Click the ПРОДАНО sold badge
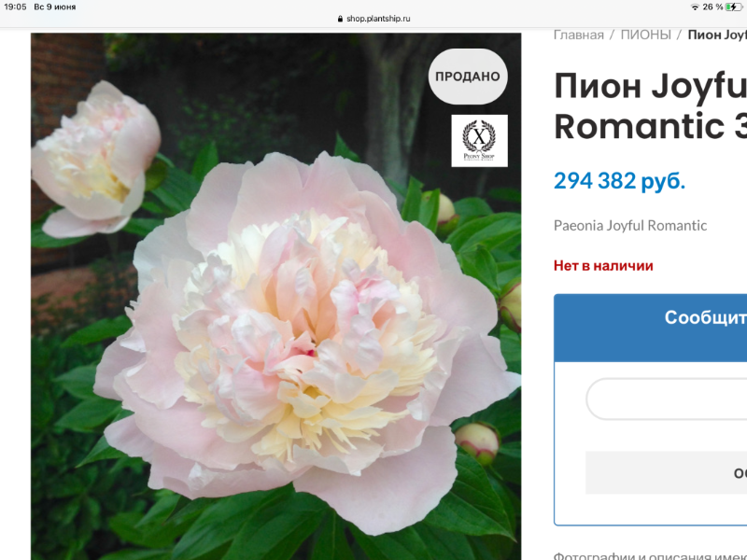 [468, 77]
